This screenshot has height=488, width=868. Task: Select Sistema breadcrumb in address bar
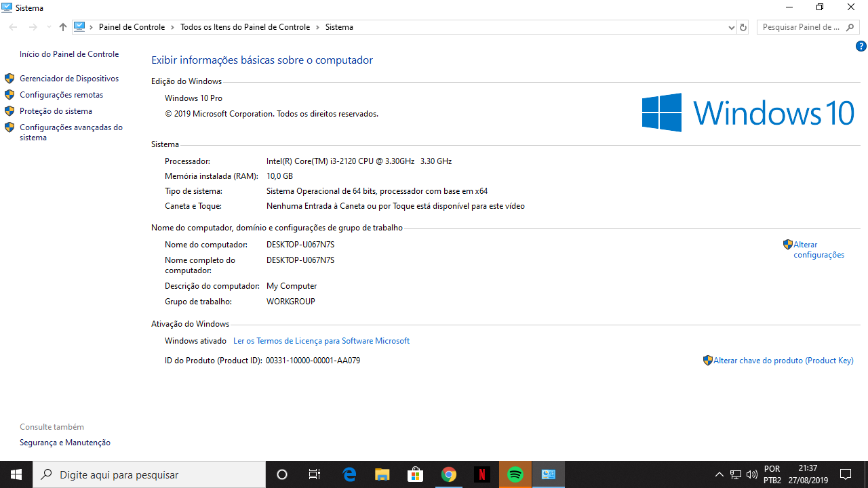(339, 27)
